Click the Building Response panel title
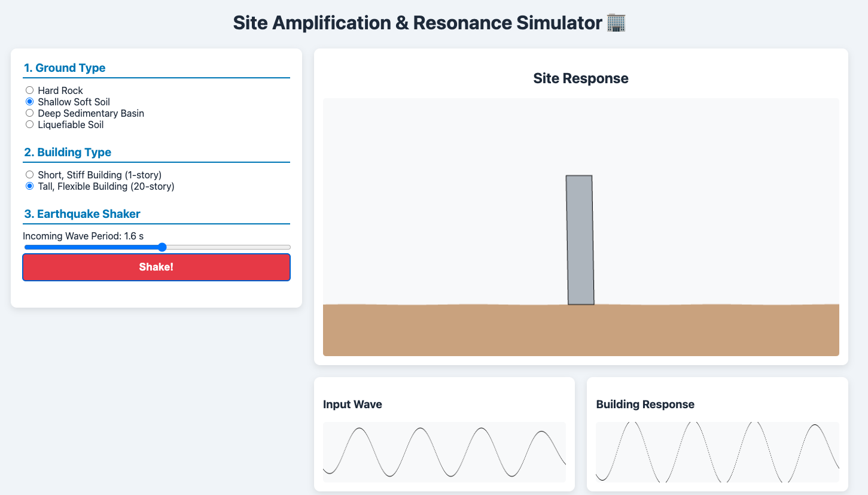The width and height of the screenshot is (868, 495). click(x=645, y=405)
